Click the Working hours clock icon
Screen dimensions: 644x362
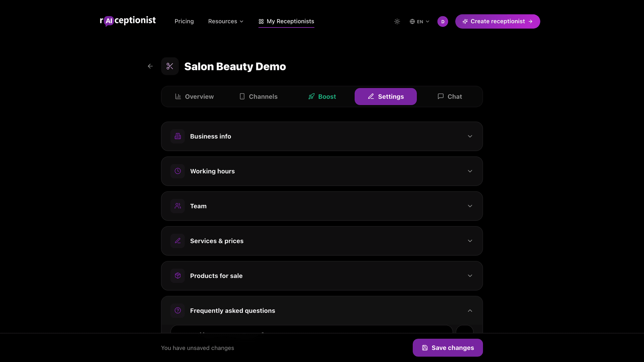(178, 171)
